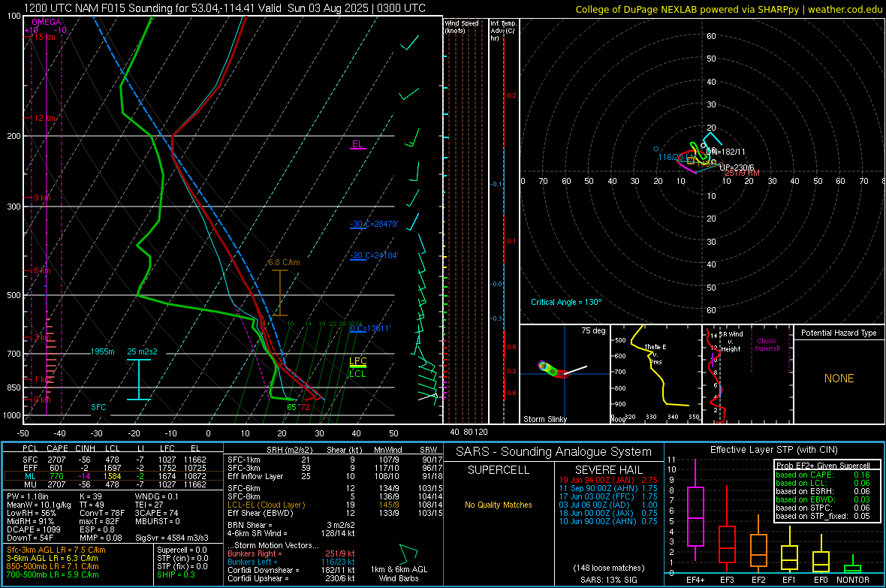This screenshot has height=588, width=886.
Task: Click the sounding title with 53.04,-114.41 coordinates
Action: [x=225, y=8]
